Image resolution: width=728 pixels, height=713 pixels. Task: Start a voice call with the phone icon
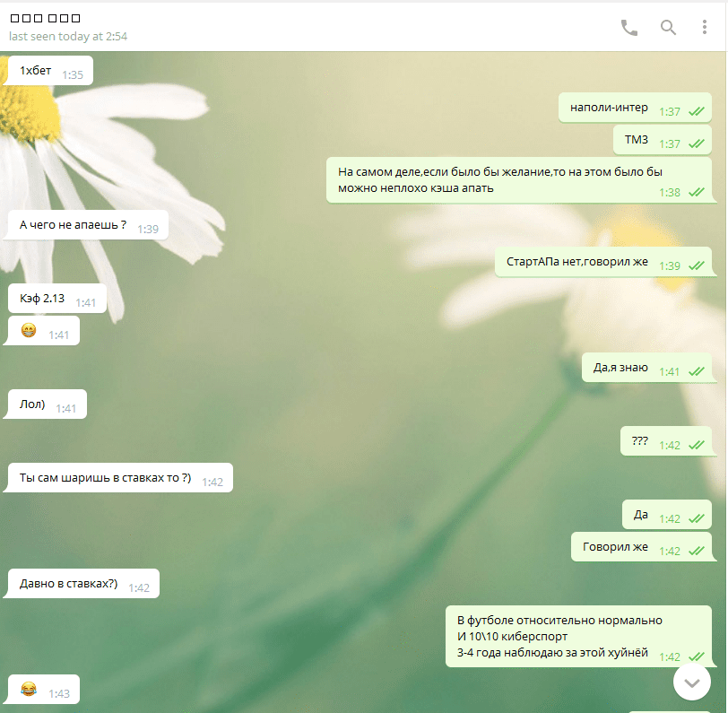click(629, 27)
